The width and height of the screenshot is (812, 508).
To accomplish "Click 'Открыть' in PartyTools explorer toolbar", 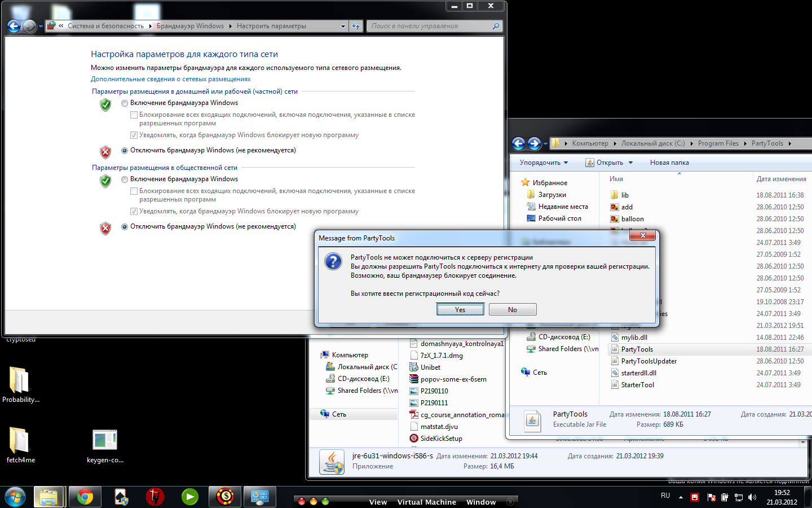I will pyautogui.click(x=604, y=163).
